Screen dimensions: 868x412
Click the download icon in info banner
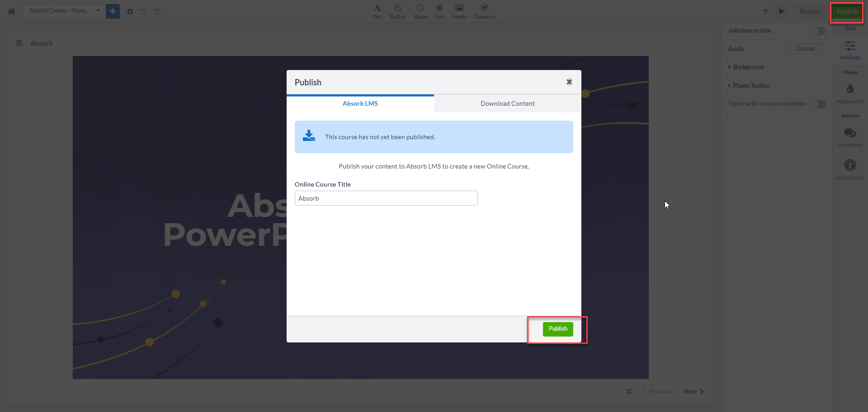point(309,136)
